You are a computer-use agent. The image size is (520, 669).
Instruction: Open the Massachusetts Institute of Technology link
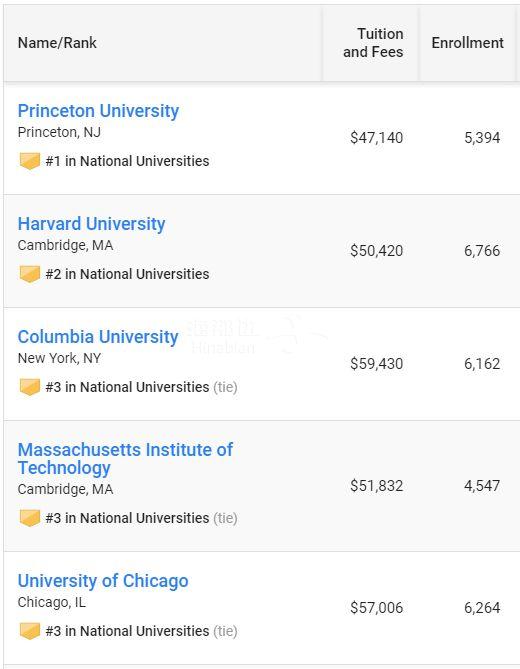coord(125,459)
